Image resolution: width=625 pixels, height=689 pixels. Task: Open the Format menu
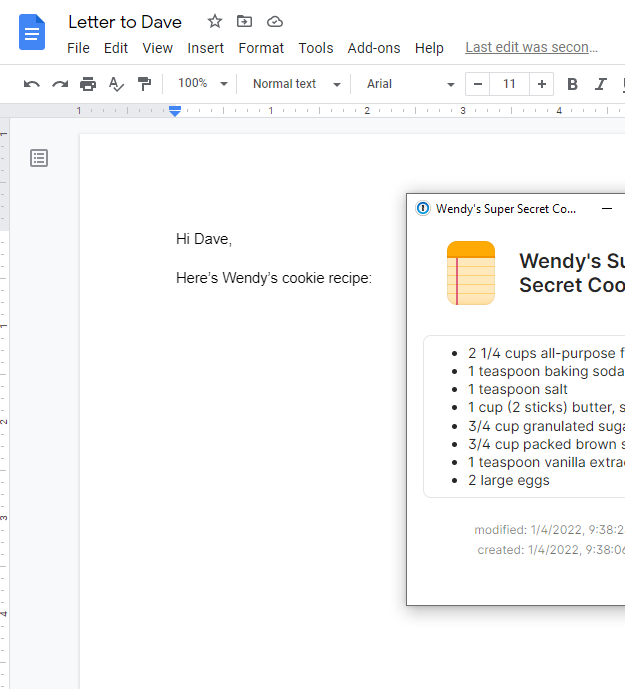pos(261,48)
